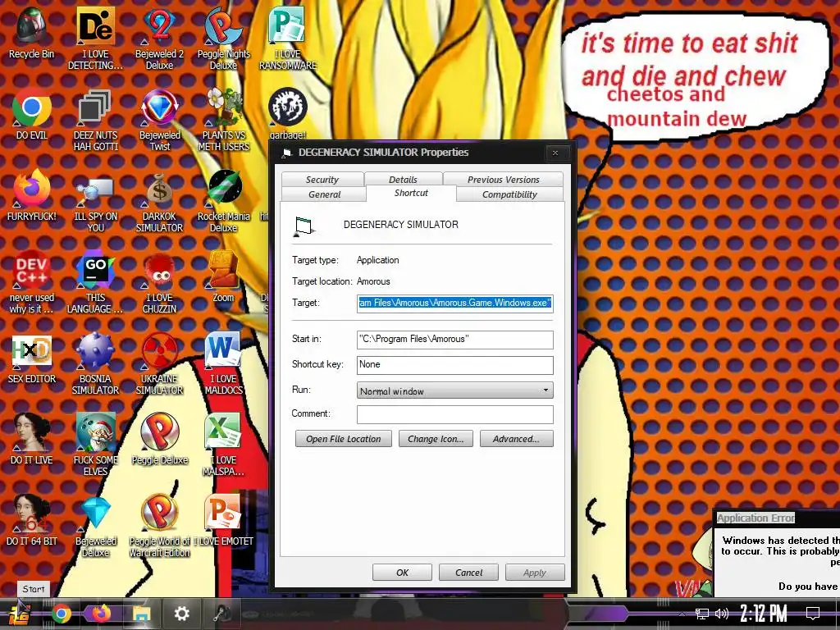The width and height of the screenshot is (840, 630).
Task: Click the 2:12 PM taskbar clock
Action: (x=764, y=613)
